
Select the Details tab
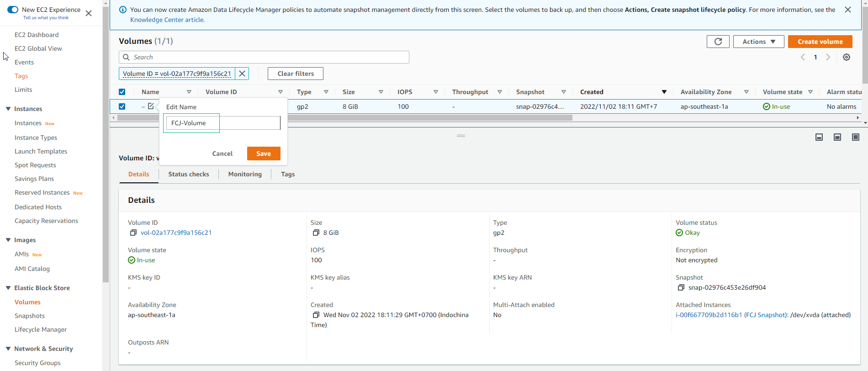(139, 174)
